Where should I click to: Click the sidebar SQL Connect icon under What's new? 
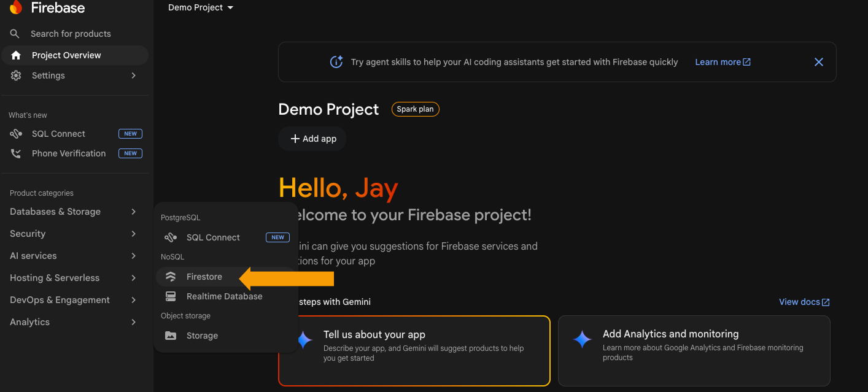16,134
